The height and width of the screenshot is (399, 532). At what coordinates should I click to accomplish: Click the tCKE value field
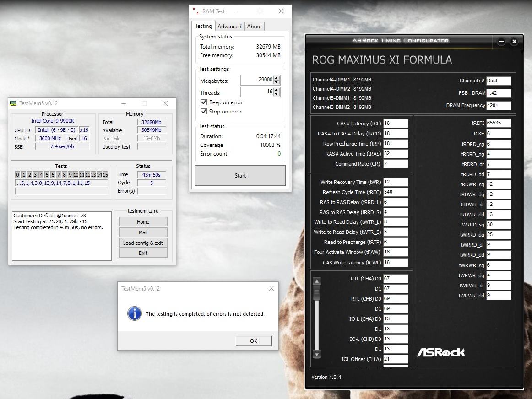coord(499,134)
